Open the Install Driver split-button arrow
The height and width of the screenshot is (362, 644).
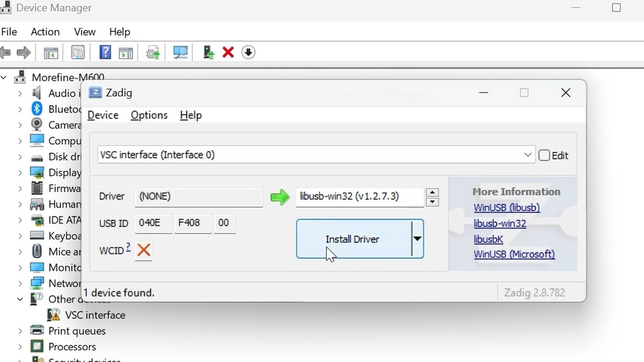tap(417, 239)
